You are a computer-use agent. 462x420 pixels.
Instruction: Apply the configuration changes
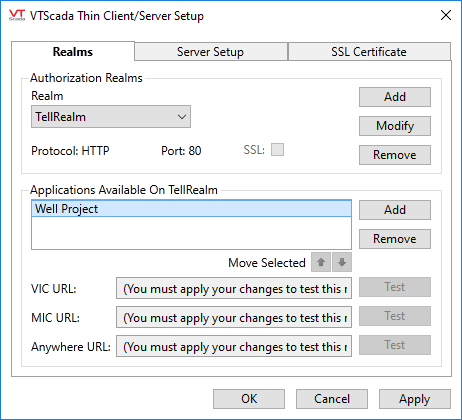click(415, 399)
